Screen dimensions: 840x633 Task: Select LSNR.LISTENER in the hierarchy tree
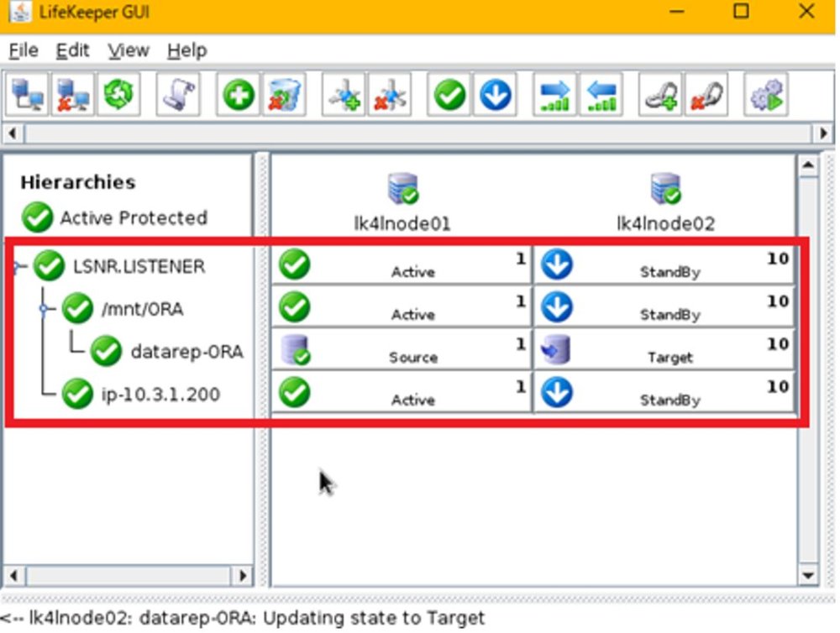pos(139,266)
